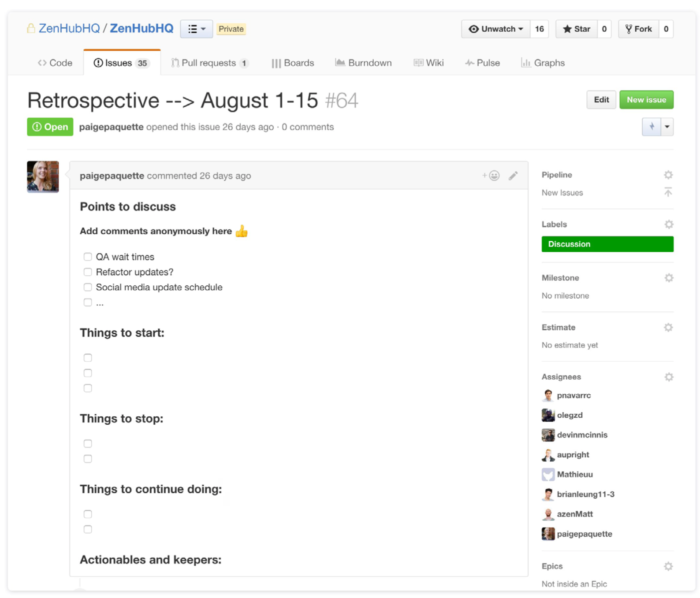The image size is (700, 598).
Task: Click the green New issue button
Action: coord(646,100)
